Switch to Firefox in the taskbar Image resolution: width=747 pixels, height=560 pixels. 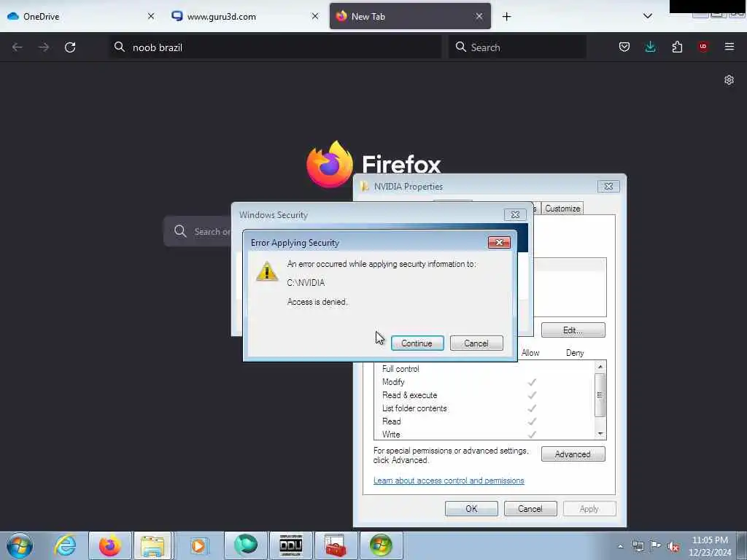coord(109,545)
